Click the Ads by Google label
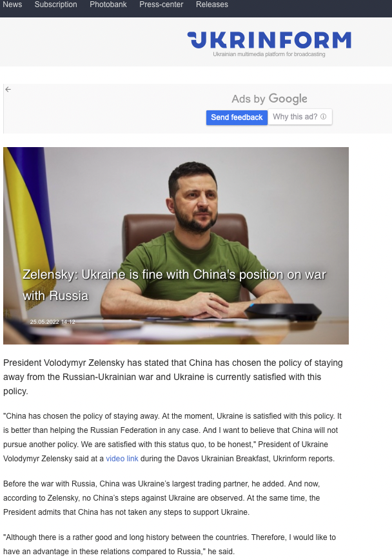Image resolution: width=392 pixels, height=560 pixels. tap(269, 99)
